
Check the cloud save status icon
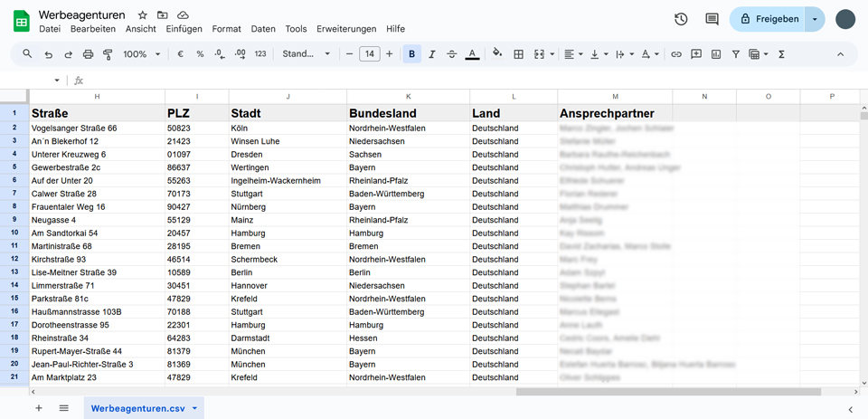pyautogui.click(x=183, y=15)
